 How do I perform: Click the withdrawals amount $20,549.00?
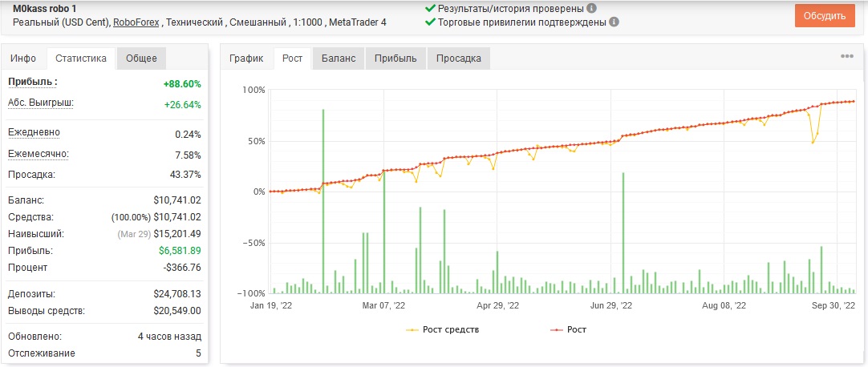177,311
